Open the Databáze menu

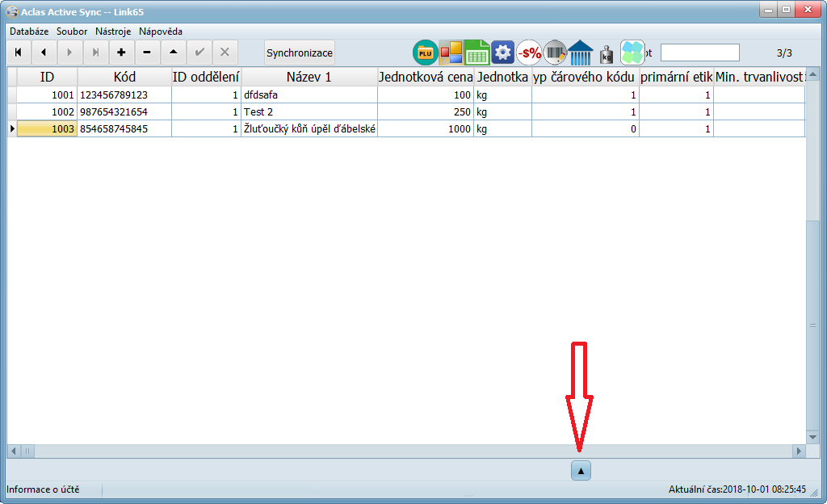tap(29, 31)
